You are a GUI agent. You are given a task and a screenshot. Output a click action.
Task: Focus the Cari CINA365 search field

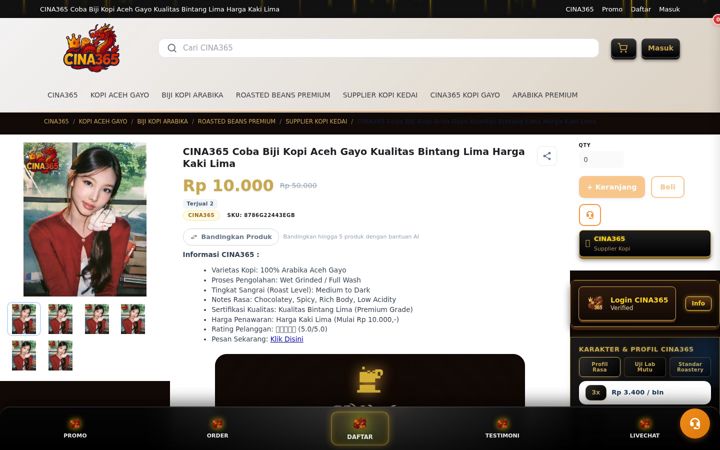(x=379, y=48)
